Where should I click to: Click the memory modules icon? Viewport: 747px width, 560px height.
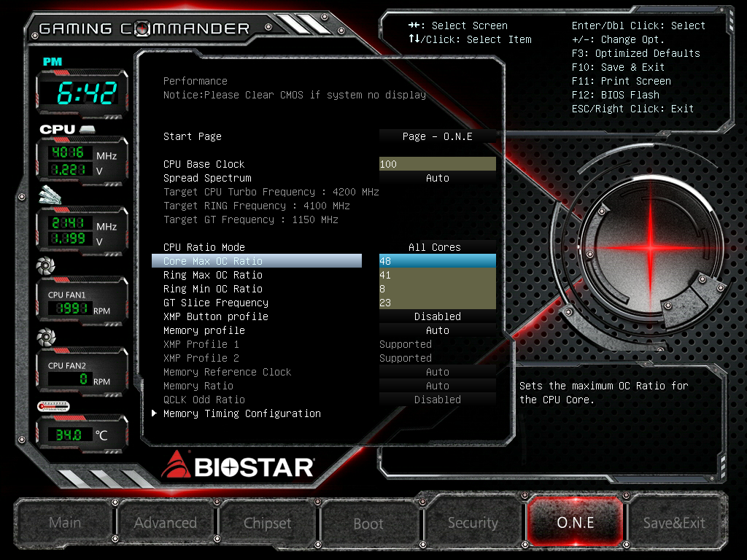pyautogui.click(x=50, y=195)
